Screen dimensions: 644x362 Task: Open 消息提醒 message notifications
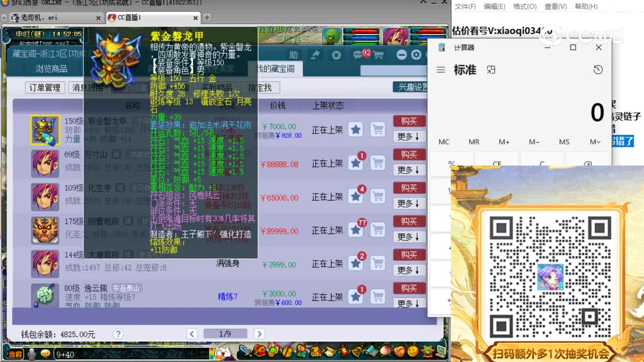88,87
